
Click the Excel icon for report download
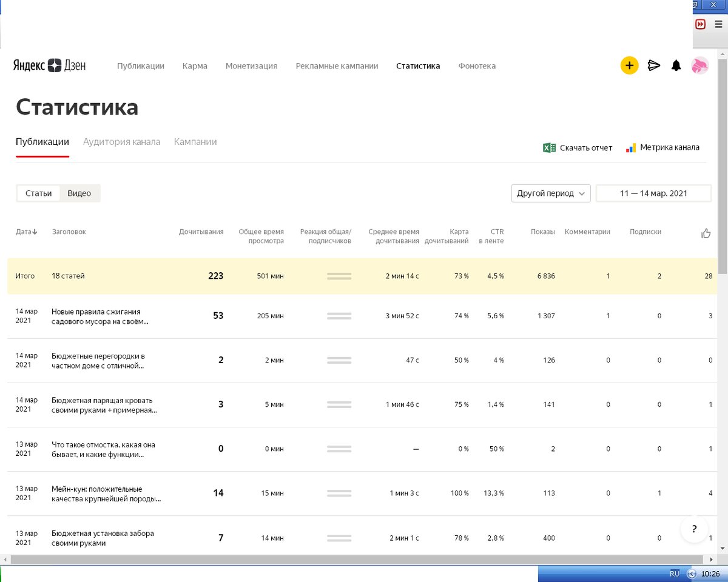tap(549, 147)
